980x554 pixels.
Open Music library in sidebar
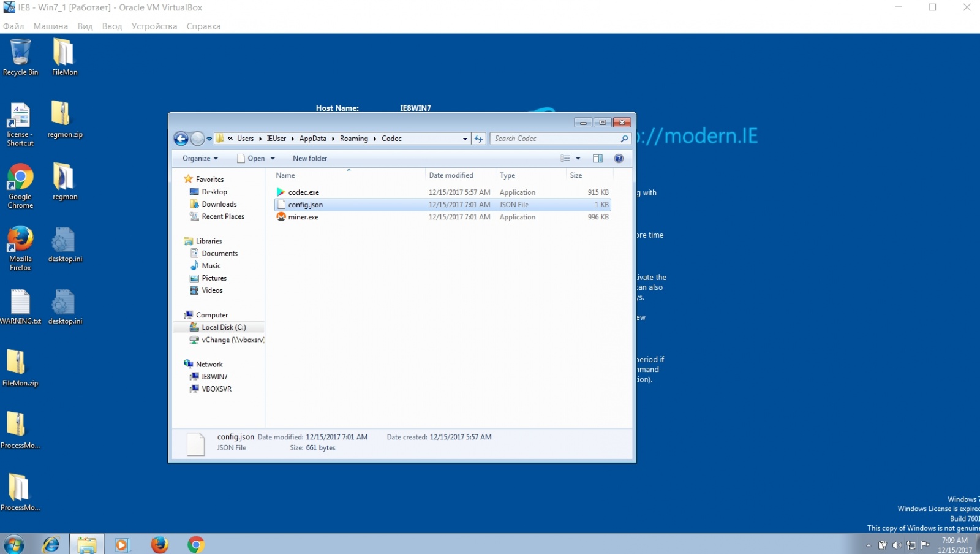pyautogui.click(x=211, y=265)
